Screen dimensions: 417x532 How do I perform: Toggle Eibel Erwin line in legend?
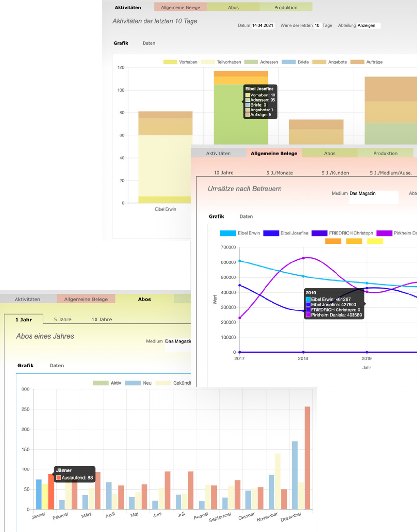tap(240, 233)
